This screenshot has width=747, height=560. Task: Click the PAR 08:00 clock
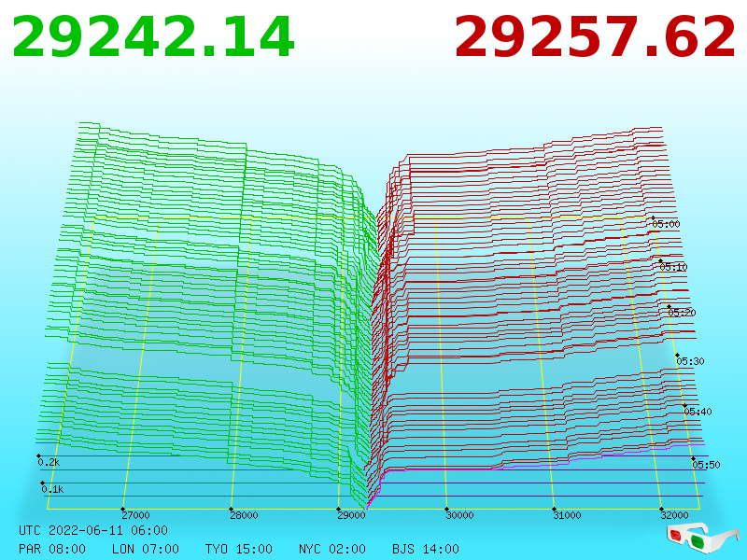52,549
